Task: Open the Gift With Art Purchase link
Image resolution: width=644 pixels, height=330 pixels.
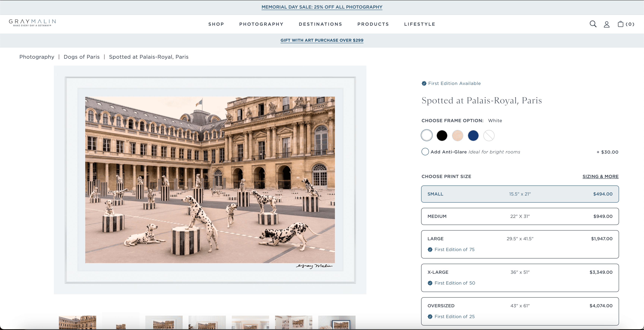Action: pos(322,40)
